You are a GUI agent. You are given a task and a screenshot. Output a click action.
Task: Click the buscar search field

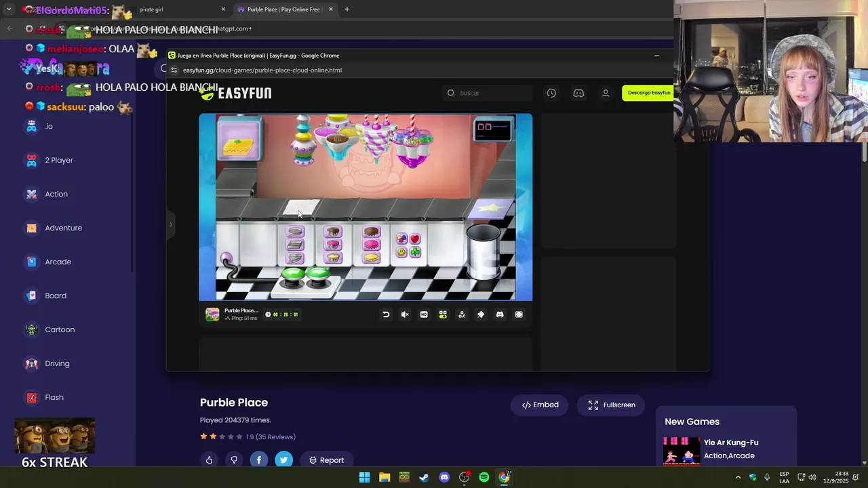coord(488,93)
